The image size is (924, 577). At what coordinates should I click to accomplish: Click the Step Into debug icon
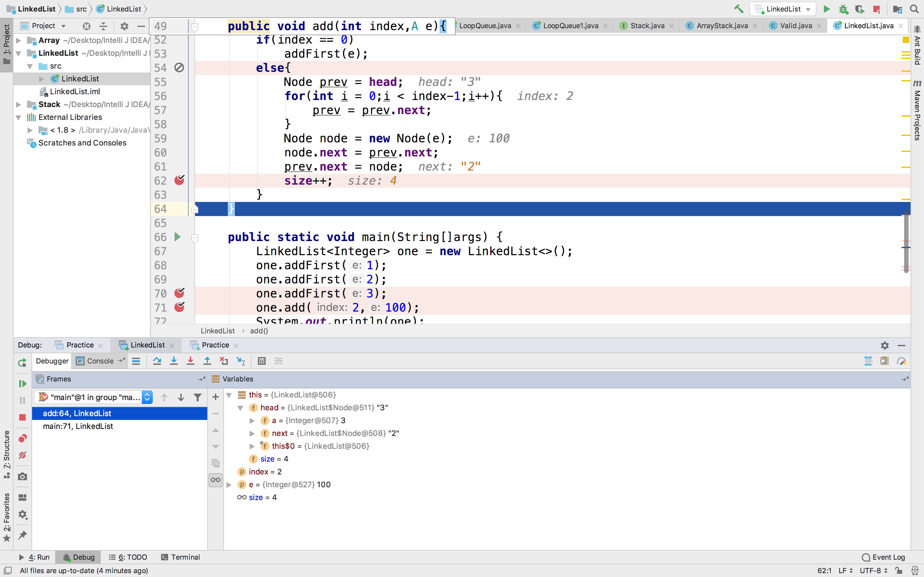(174, 361)
